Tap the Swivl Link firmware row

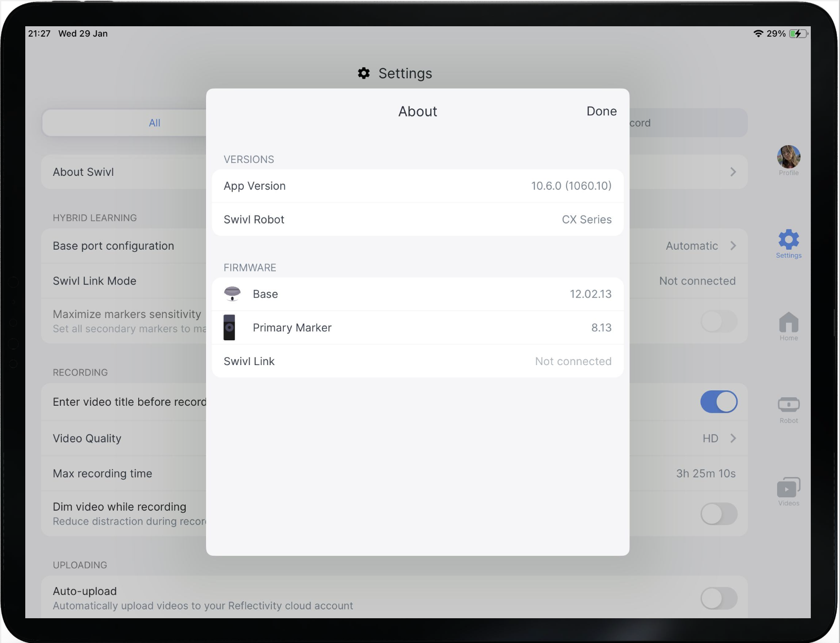(418, 361)
